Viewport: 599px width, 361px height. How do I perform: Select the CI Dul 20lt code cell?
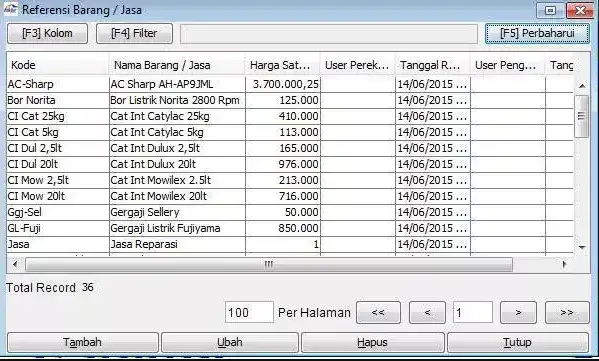57,164
